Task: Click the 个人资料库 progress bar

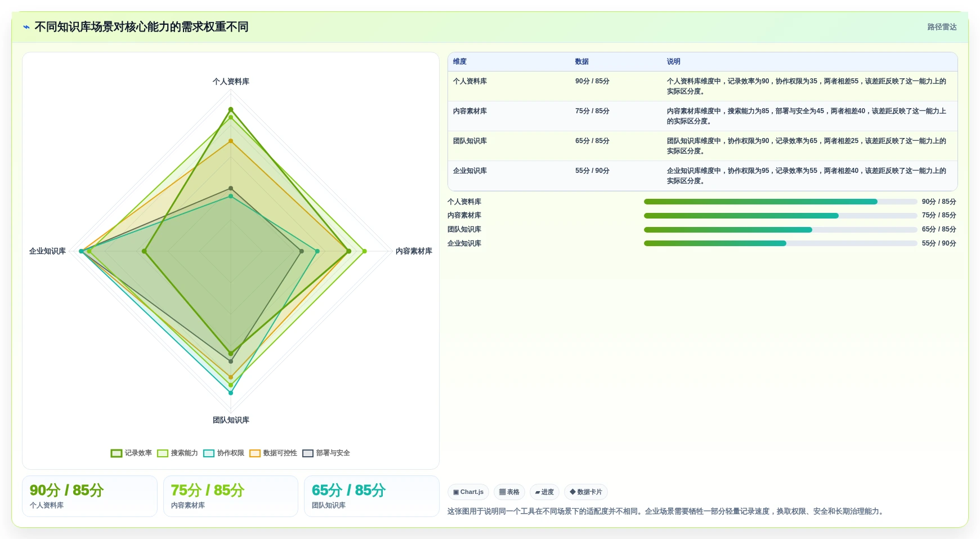Action: click(x=781, y=202)
